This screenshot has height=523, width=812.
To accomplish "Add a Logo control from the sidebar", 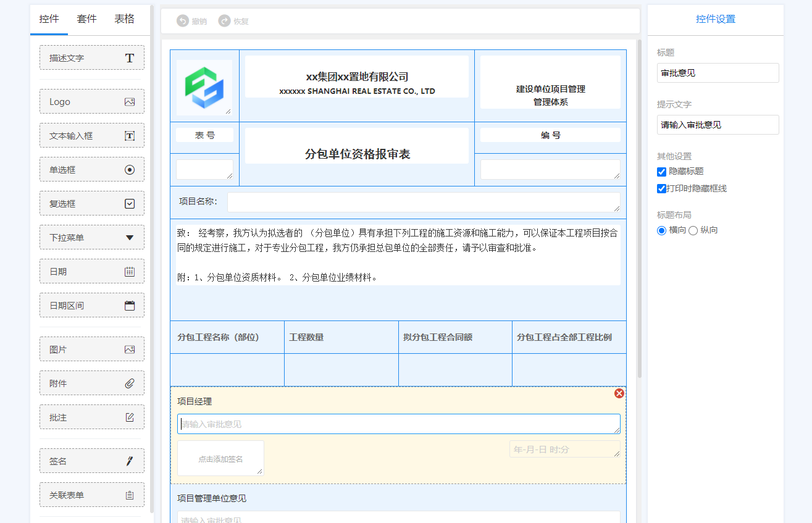I will click(91, 101).
